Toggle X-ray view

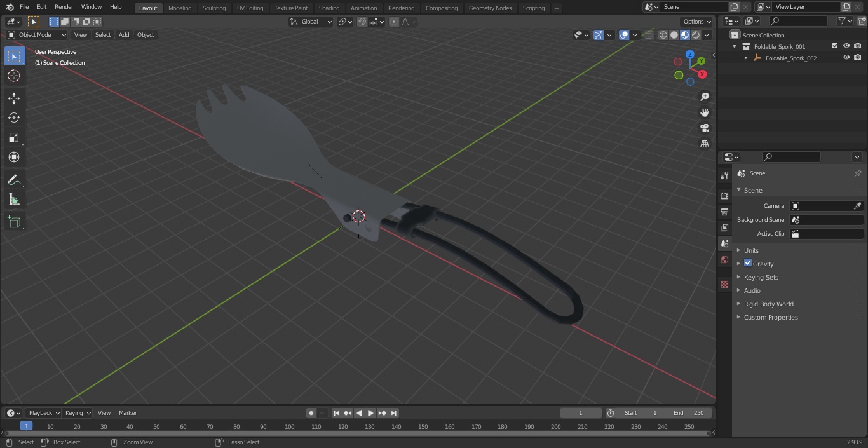click(649, 35)
